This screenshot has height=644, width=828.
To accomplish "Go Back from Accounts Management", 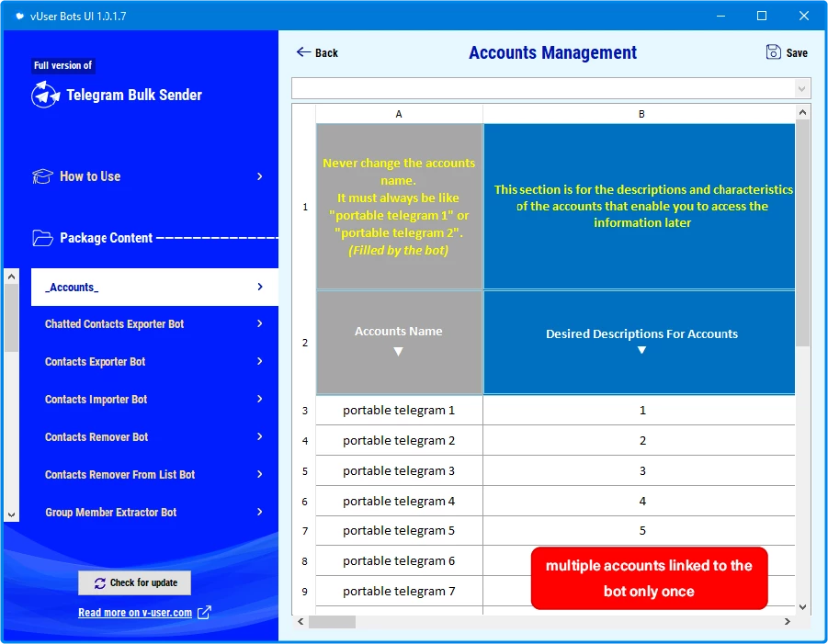I will pos(317,52).
